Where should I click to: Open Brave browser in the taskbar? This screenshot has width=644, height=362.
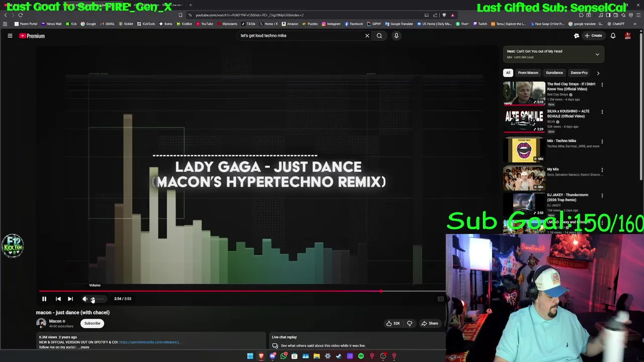pyautogui.click(x=261, y=356)
